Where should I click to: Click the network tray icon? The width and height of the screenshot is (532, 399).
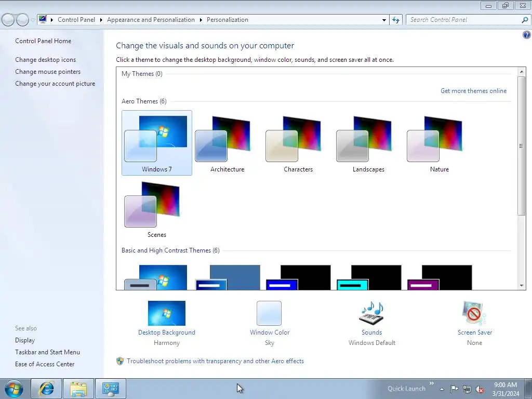point(467,389)
